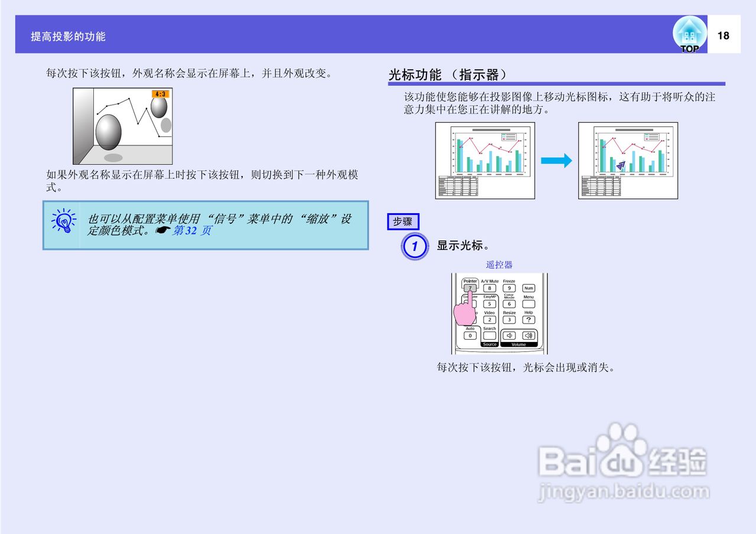Toggle the Num button on the remote
This screenshot has width=756, height=534.
point(529,288)
